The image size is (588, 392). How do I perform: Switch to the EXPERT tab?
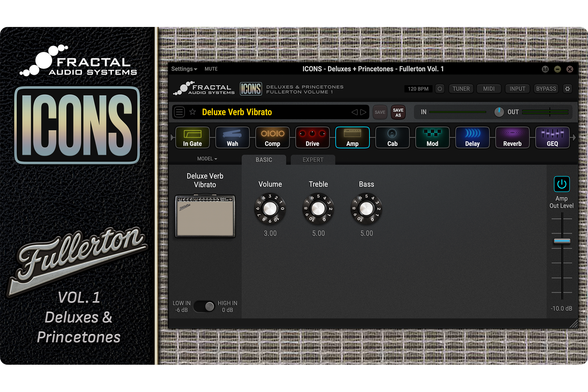pos(312,160)
